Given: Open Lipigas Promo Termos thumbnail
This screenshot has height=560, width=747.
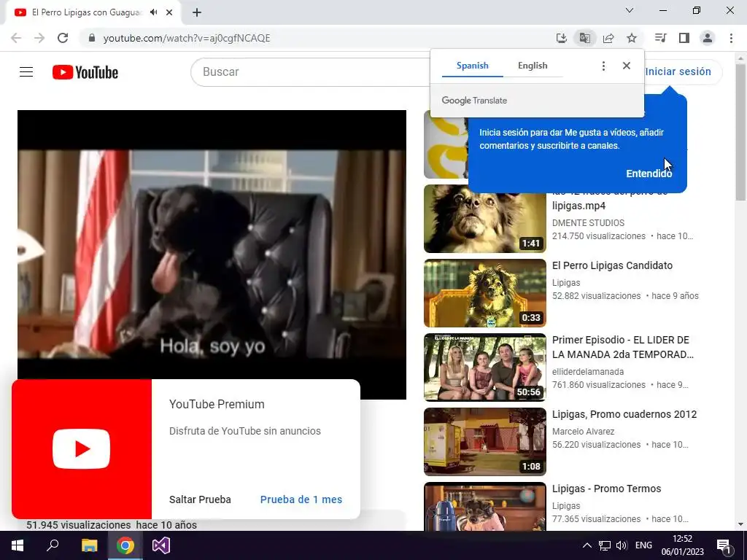Looking at the screenshot, I should 485,506.
